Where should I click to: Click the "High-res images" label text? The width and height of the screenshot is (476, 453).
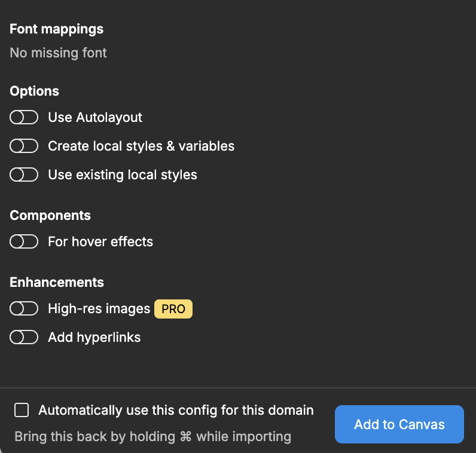tap(99, 308)
